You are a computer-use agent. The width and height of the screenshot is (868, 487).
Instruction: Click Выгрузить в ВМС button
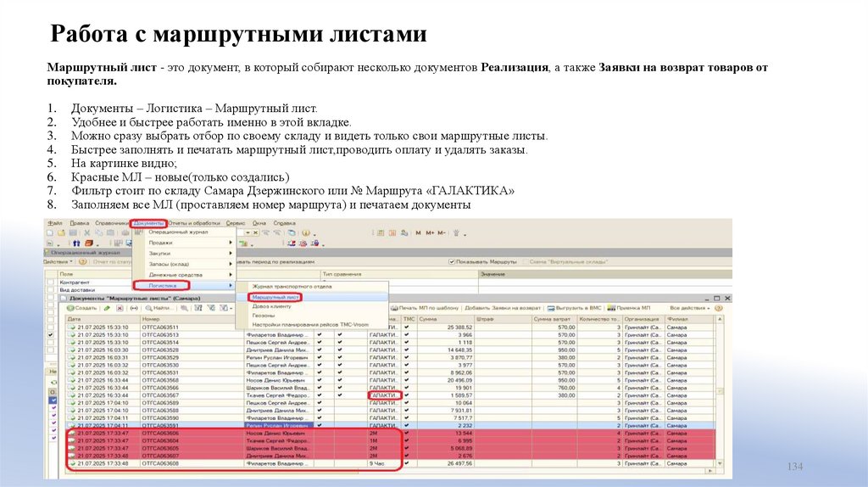574,307
